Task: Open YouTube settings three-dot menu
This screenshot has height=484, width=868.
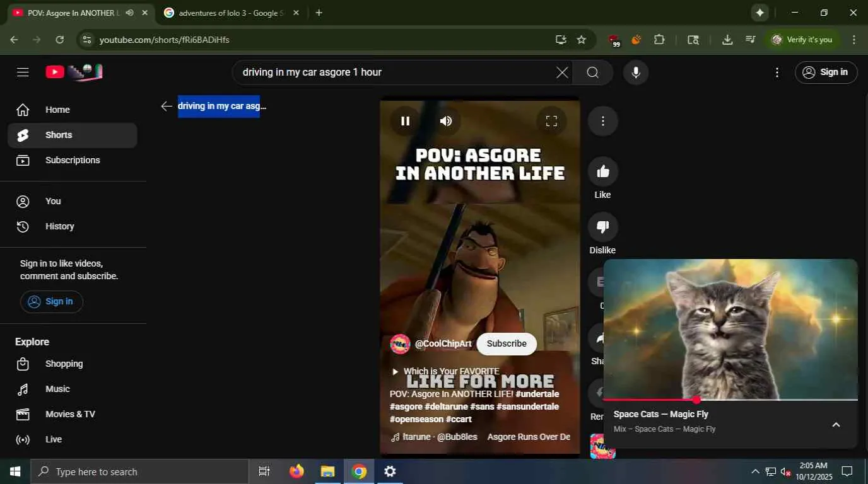Action: 777,72
